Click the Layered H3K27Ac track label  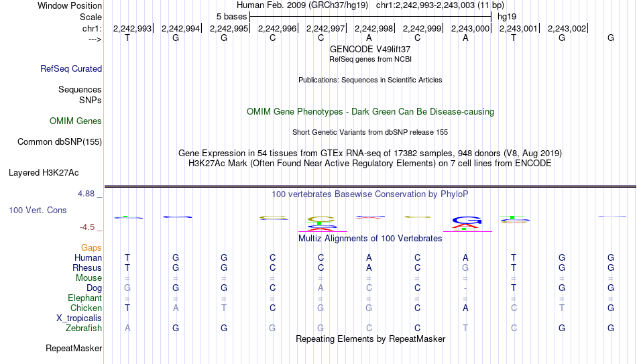[44, 173]
